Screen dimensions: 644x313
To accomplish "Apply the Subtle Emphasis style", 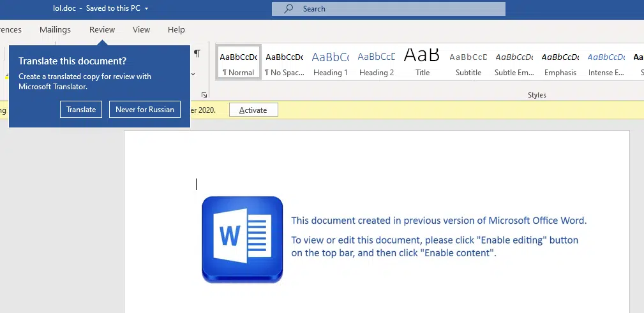I will (514, 62).
